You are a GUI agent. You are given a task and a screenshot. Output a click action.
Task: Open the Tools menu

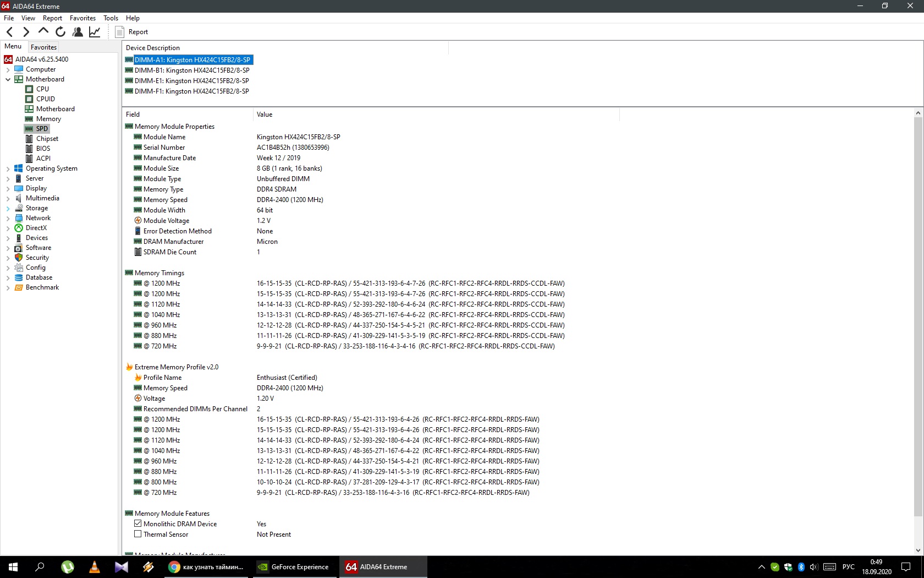tap(111, 18)
